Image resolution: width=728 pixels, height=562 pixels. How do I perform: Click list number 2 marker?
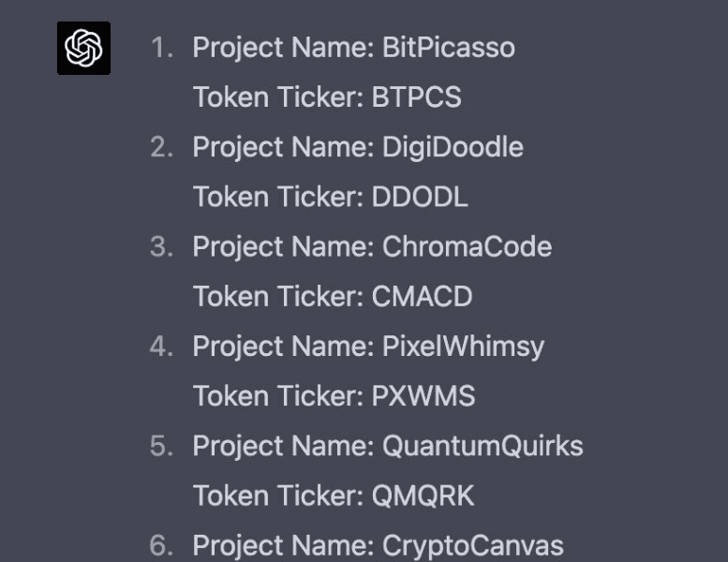coord(162,148)
